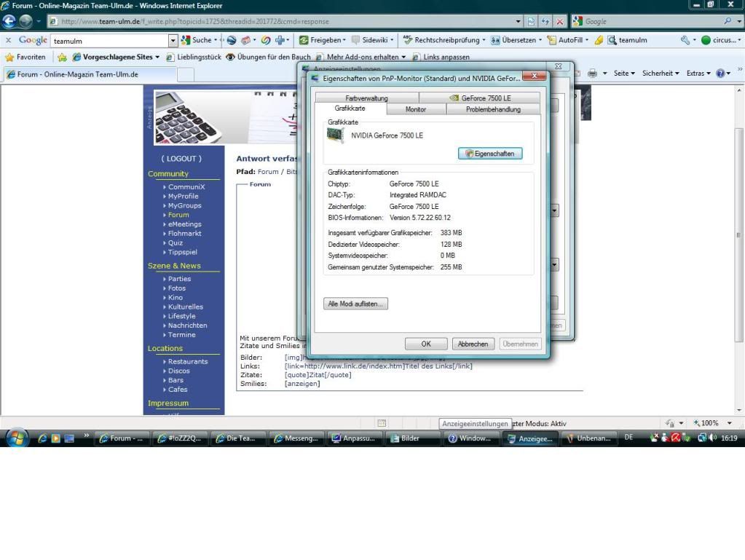Click the Google toolbar wrench settings icon
Screen dimensions: 745x560
[685, 41]
